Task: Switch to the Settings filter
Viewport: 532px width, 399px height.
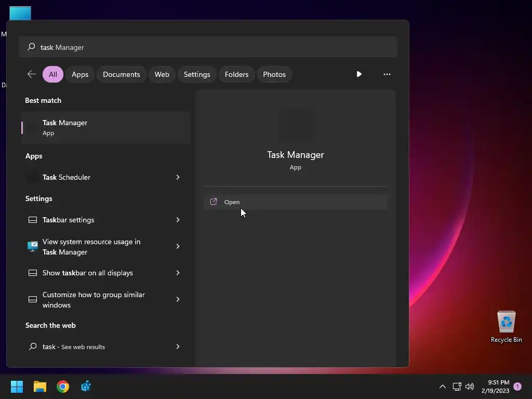Action: pyautogui.click(x=197, y=74)
